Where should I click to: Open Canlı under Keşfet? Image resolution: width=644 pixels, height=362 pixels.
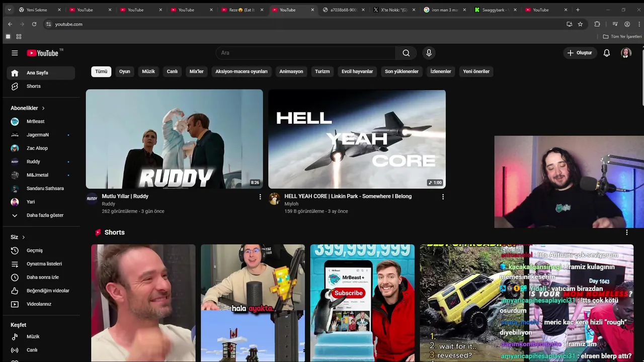(x=41, y=350)
